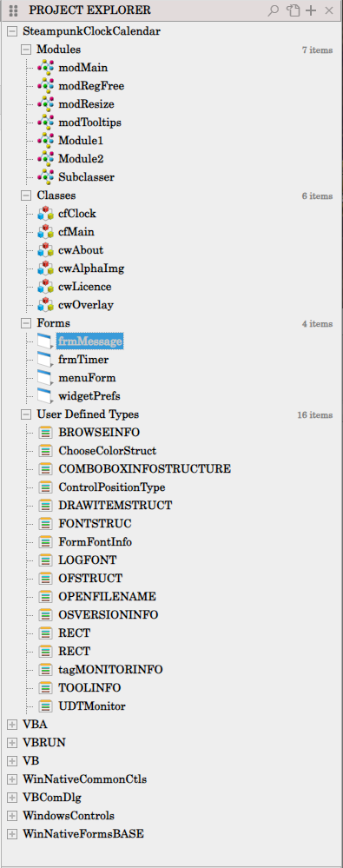The width and height of the screenshot is (343, 868).
Task: Expand the WindowsControls node
Action: pos(11,816)
